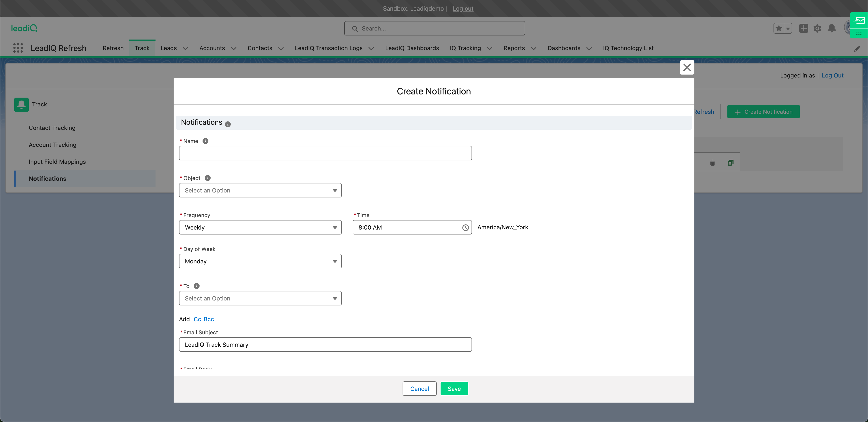This screenshot has height=422, width=868.
Task: Open the Day of Week dropdown
Action: 260,261
